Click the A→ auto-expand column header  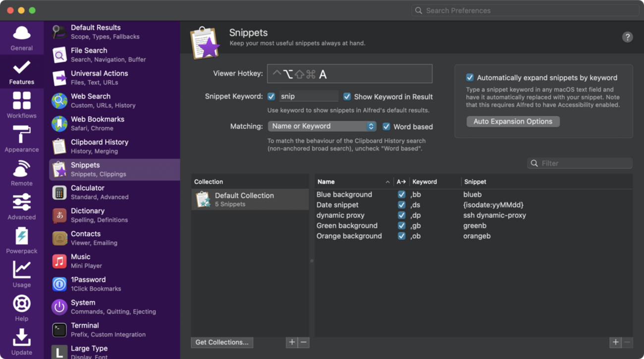(x=401, y=182)
